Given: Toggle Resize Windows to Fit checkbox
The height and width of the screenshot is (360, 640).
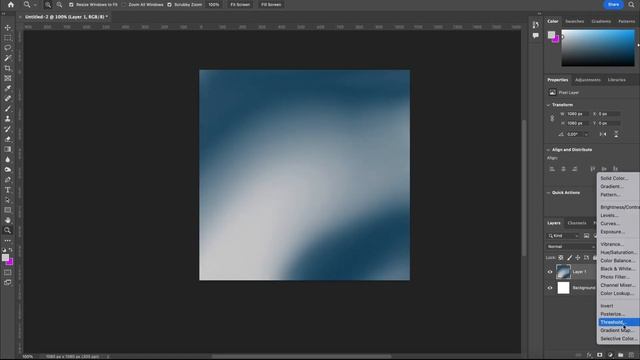Looking at the screenshot, I should click(x=71, y=4).
